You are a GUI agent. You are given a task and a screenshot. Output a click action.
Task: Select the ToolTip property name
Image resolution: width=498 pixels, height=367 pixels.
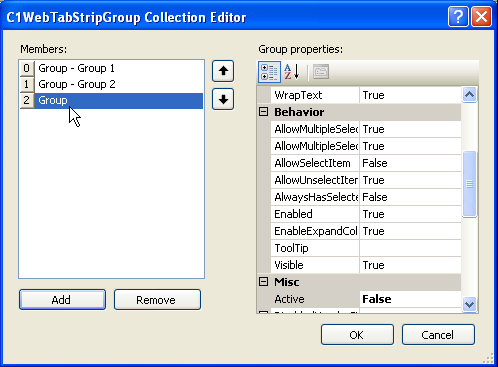pyautogui.click(x=315, y=248)
